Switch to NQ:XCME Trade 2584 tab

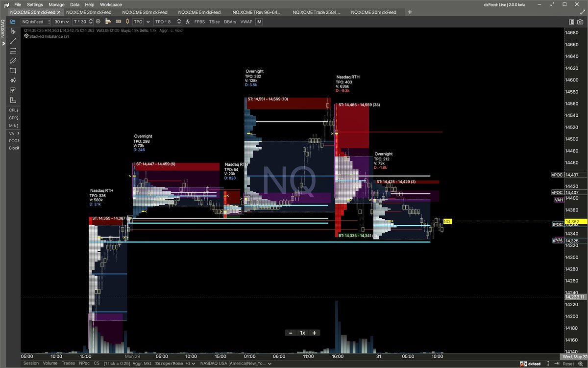click(316, 12)
